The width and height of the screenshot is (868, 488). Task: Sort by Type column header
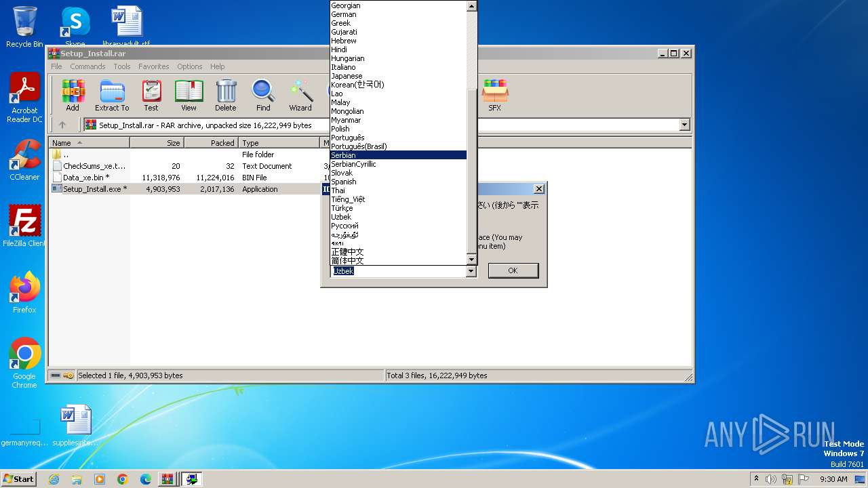click(279, 143)
